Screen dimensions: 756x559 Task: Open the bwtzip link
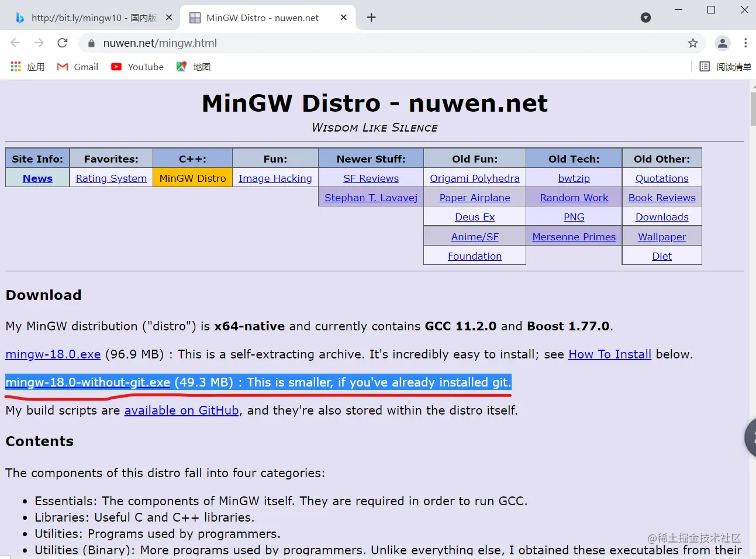click(574, 178)
